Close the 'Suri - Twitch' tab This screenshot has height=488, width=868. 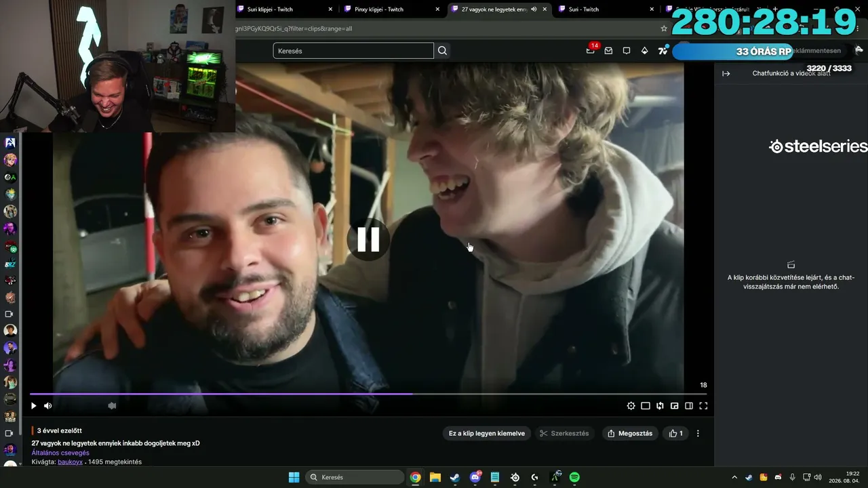(652, 9)
